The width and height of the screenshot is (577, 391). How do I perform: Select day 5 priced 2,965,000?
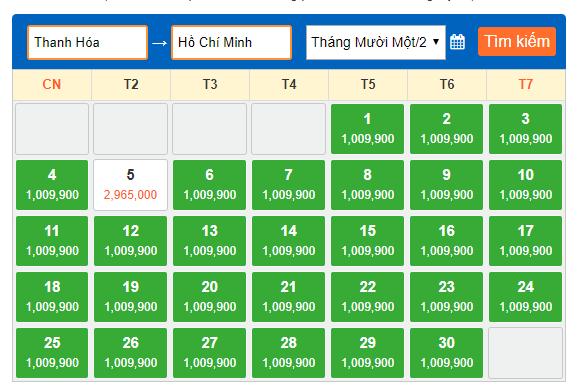click(x=130, y=185)
